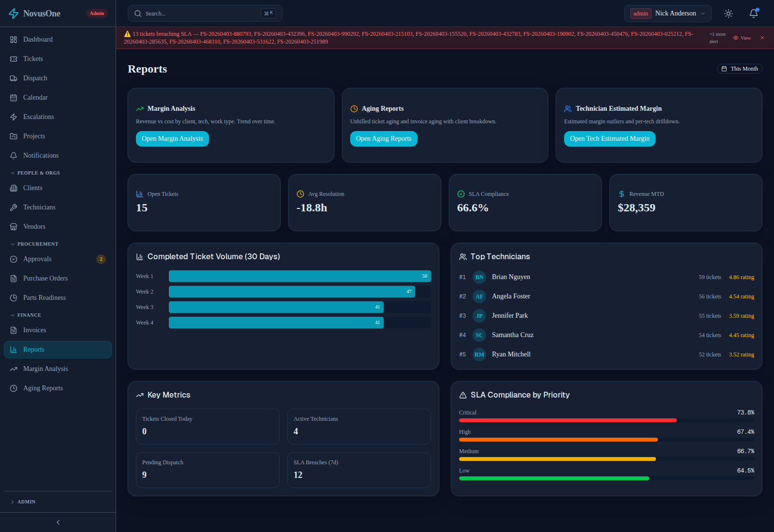Viewport: 774px width, 532px height.
Task: Select Reports in the sidebar
Action: pos(58,350)
